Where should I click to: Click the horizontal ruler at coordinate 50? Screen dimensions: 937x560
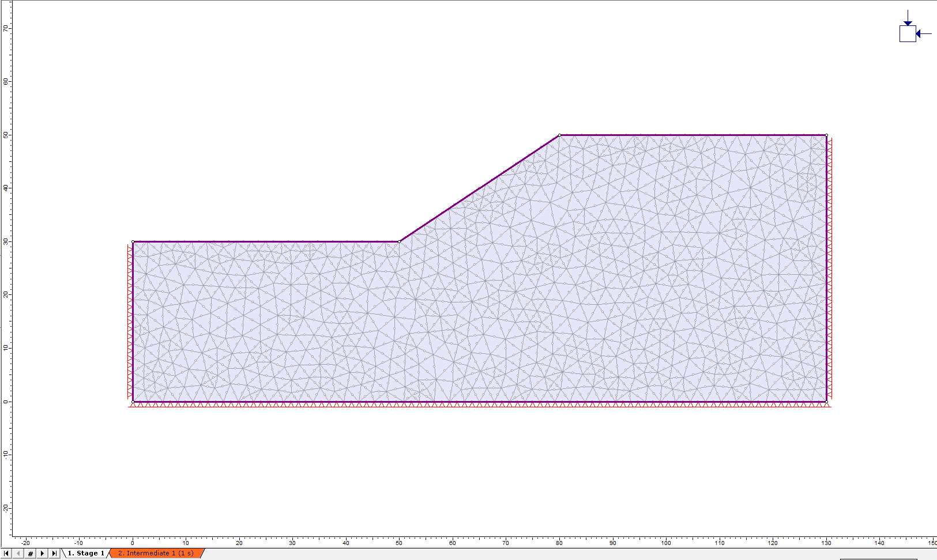click(x=400, y=543)
